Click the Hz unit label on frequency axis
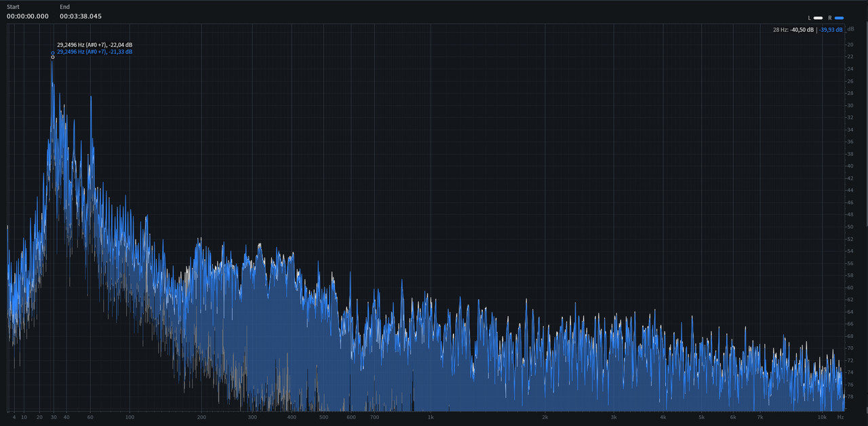 coord(840,417)
